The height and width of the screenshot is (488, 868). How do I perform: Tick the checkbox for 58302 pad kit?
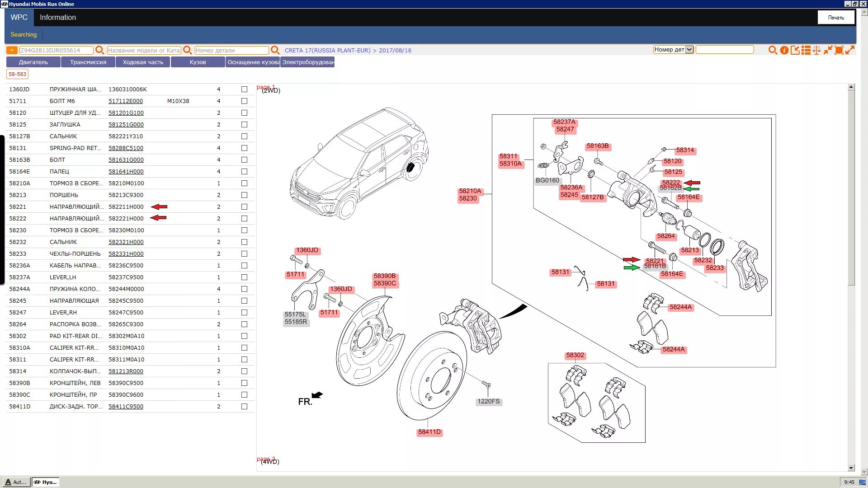[244, 336]
